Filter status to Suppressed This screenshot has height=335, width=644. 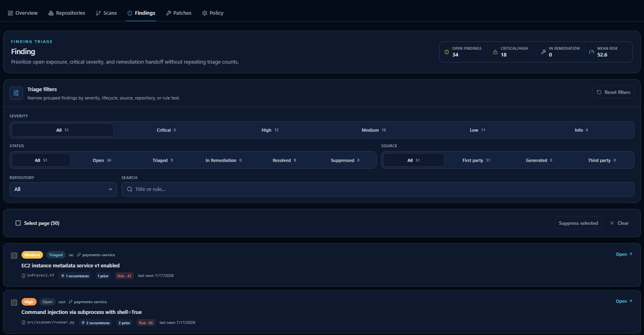tap(345, 160)
